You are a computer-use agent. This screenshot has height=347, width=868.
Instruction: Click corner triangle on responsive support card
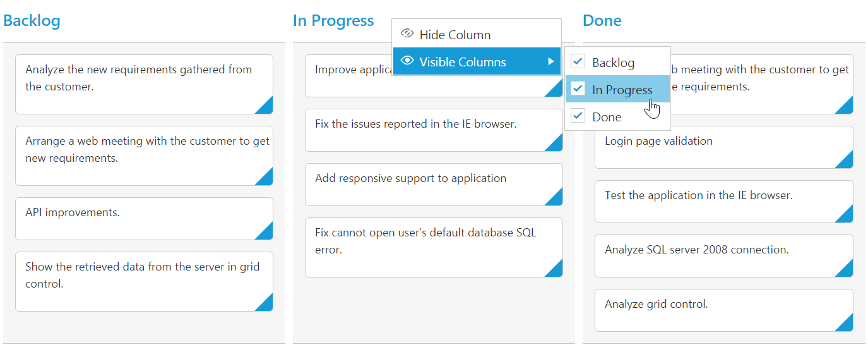pos(556,198)
